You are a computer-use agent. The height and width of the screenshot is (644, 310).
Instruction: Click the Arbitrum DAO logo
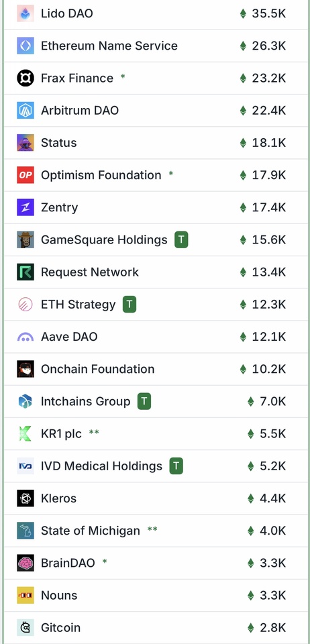coord(25,111)
